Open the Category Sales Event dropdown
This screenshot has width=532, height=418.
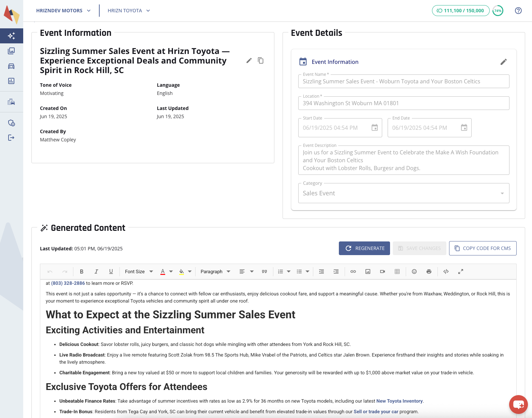tap(404, 193)
